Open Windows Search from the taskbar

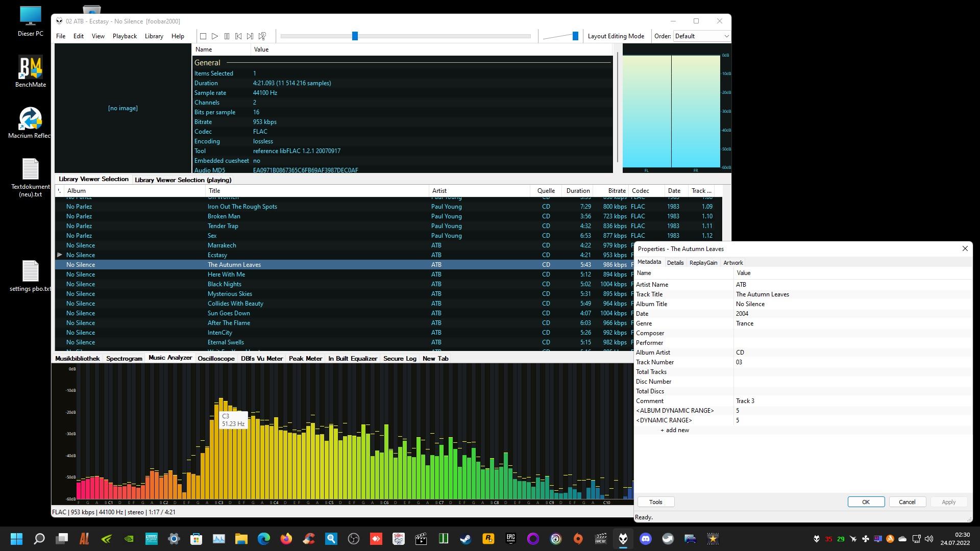pos(39,539)
